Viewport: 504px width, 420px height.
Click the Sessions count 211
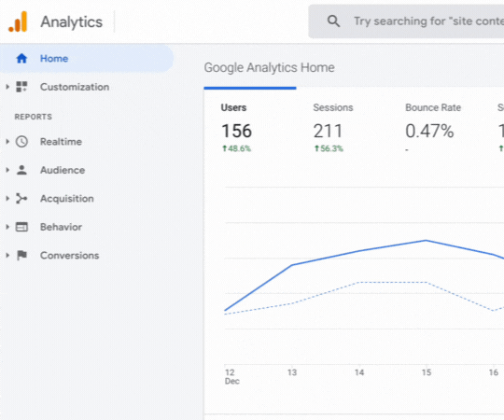[x=328, y=131]
